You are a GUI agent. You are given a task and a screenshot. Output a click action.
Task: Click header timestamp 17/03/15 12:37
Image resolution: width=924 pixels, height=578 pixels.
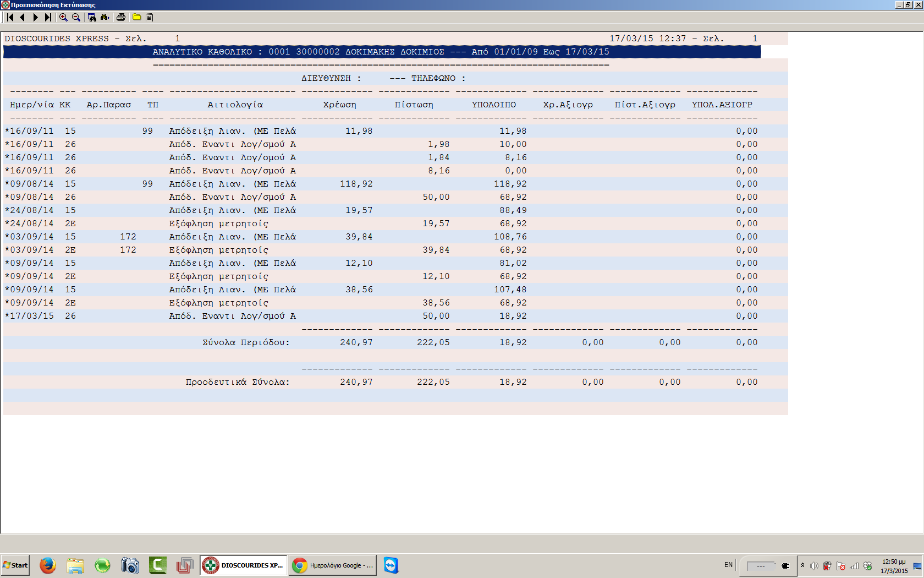[648, 39]
